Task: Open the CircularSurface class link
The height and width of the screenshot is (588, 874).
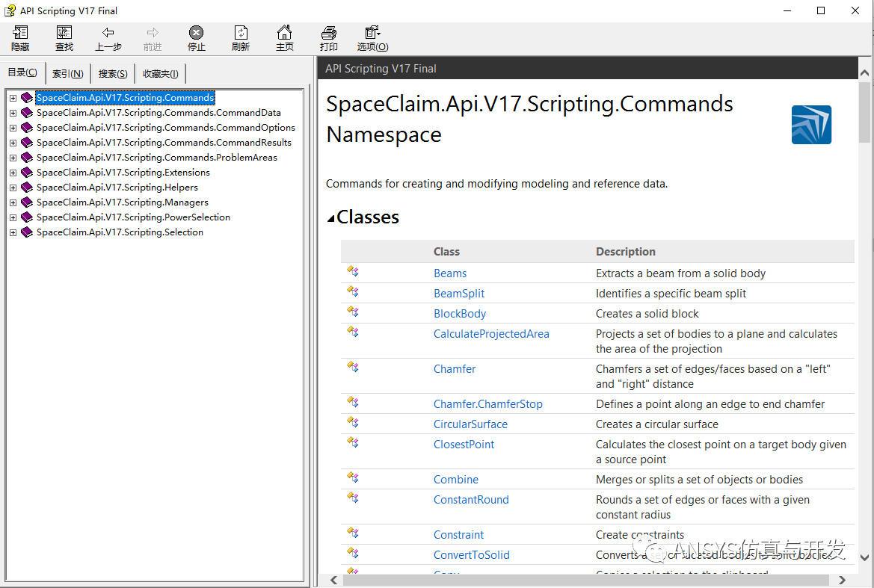Action: tap(470, 424)
